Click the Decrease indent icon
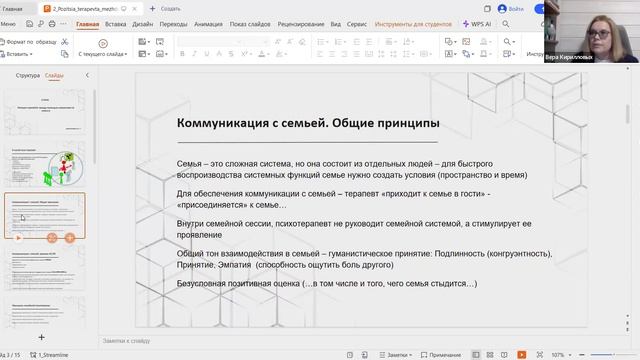 tap(356, 42)
